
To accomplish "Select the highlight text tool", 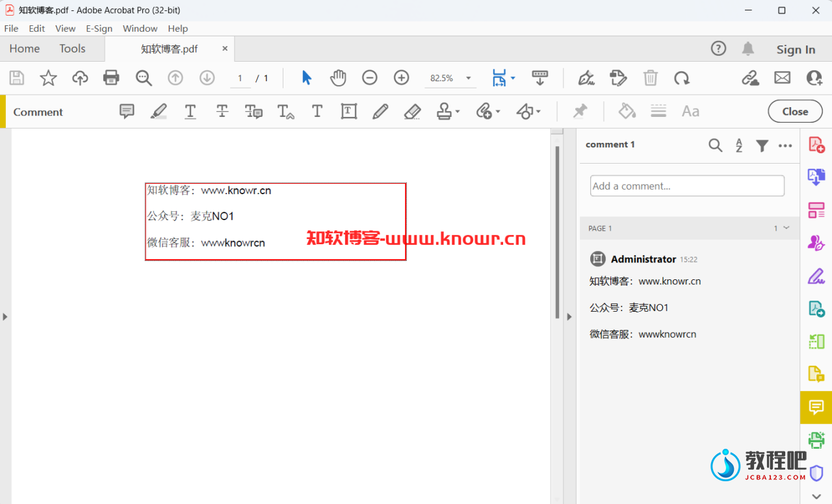I will click(159, 112).
